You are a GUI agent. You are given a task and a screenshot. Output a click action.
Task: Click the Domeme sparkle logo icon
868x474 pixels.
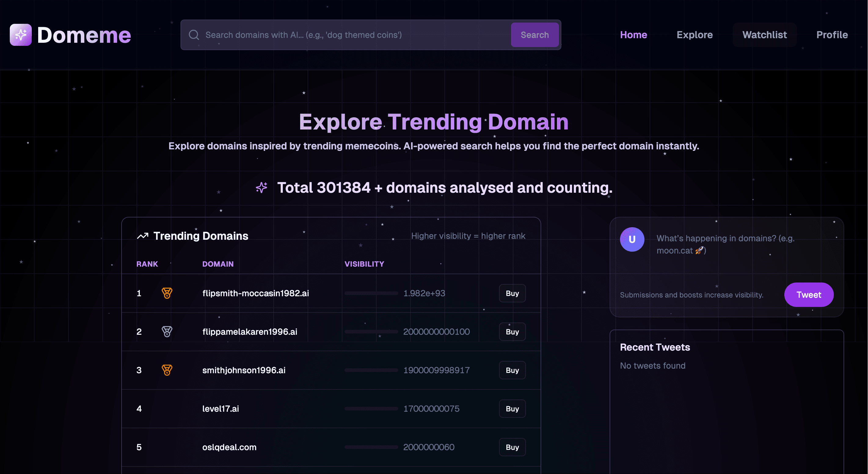click(20, 35)
